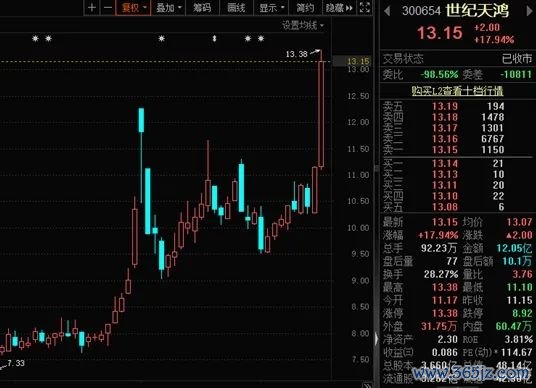Click the 购买L2查看十档行情 link
The width and height of the screenshot is (536, 388).
point(457,91)
